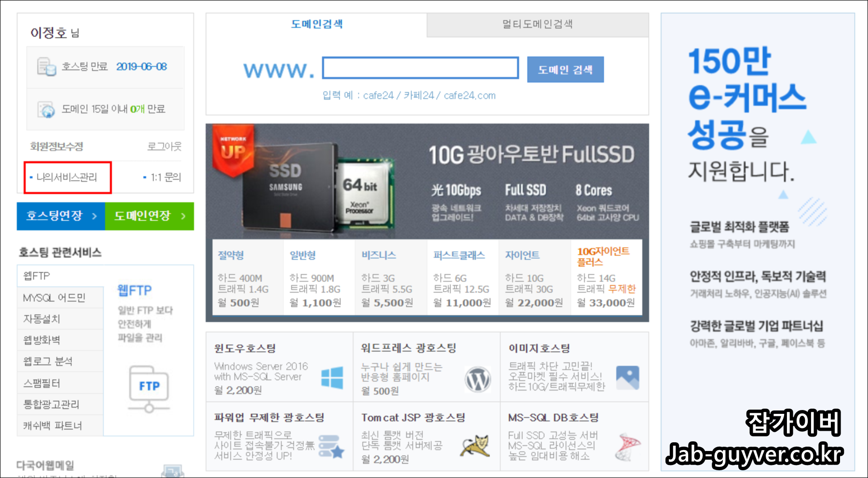
Task: Open 워드프레스 광호스팅 service card
Action: [x=427, y=367]
